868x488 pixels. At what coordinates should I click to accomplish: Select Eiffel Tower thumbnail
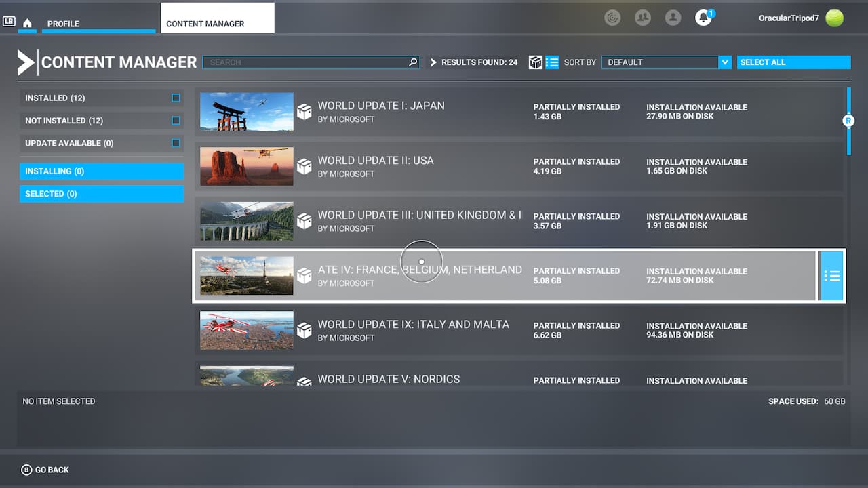pyautogui.click(x=247, y=276)
